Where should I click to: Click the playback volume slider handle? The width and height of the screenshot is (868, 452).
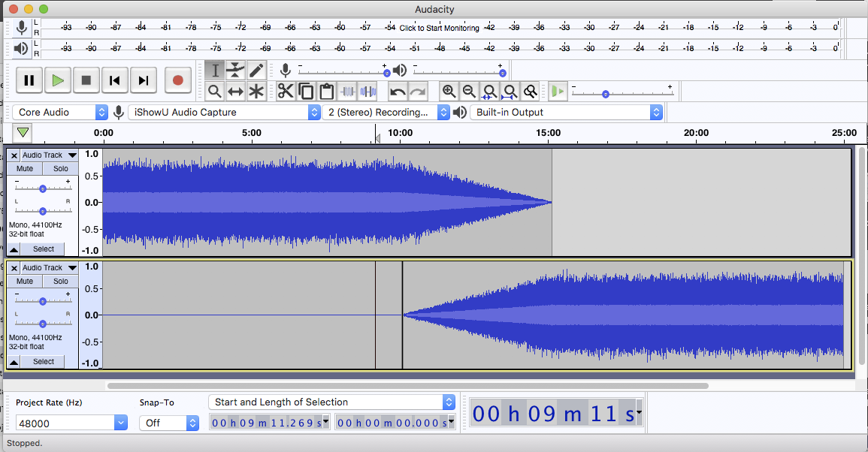click(502, 73)
